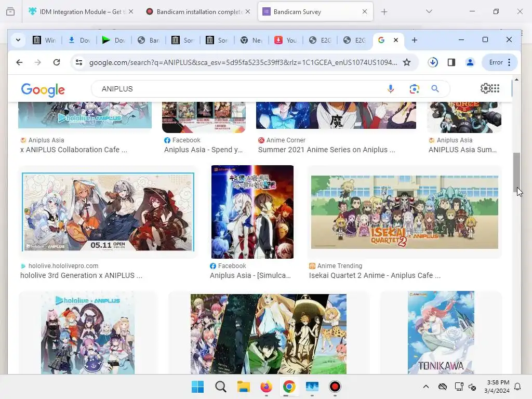Open the Google apps grid
Image resolution: width=532 pixels, height=399 pixels.
point(495,88)
